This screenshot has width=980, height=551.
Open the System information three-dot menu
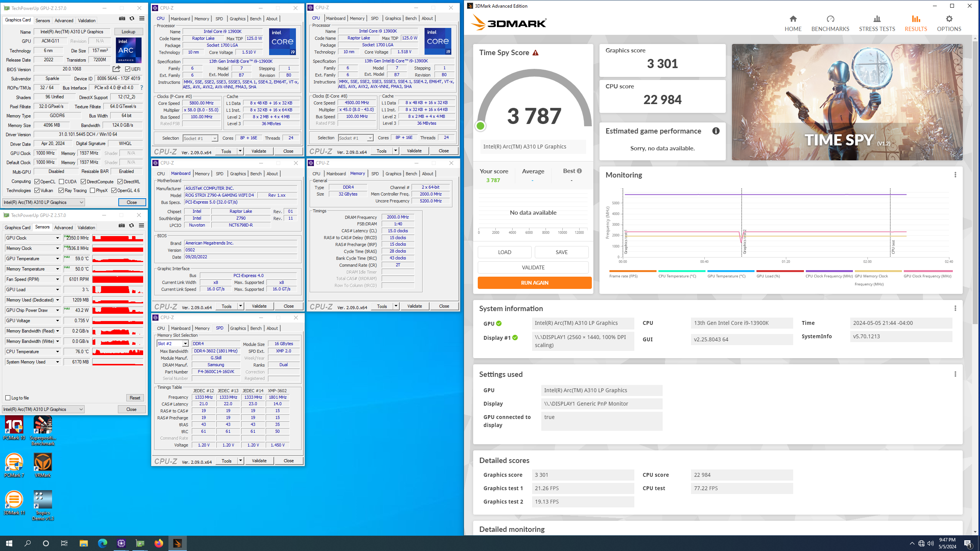tap(955, 308)
